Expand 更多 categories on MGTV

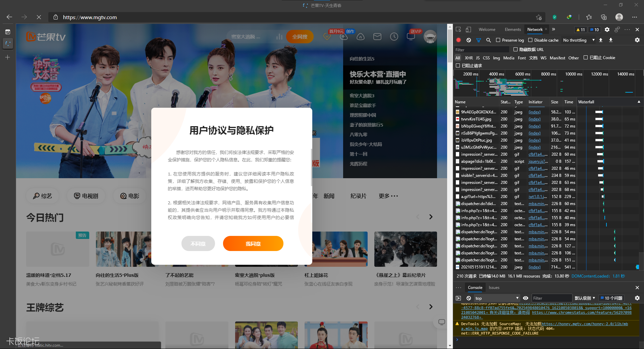[x=388, y=196]
